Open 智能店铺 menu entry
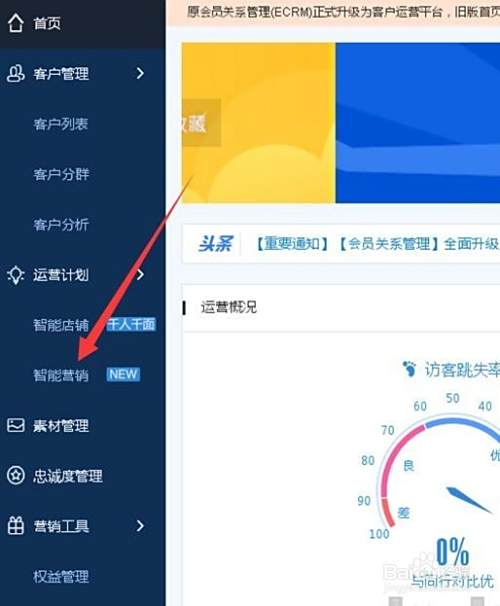This screenshot has width=500, height=606. 61,325
